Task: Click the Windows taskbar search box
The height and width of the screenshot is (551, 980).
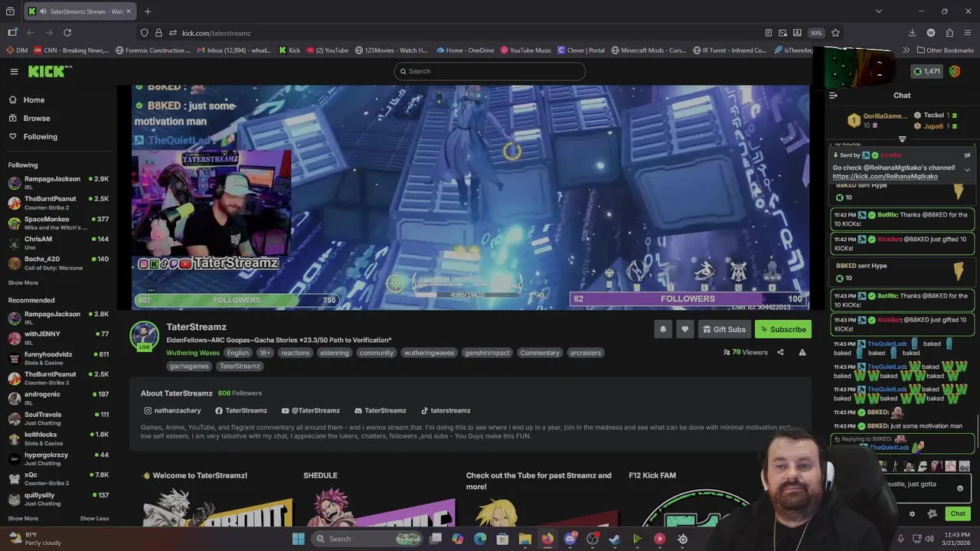Action: click(x=367, y=539)
